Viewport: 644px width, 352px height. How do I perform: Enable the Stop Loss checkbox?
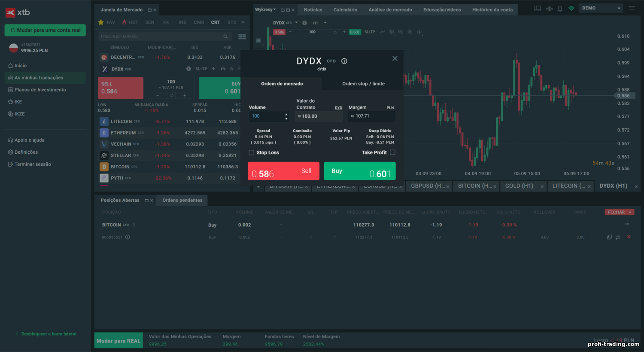tap(251, 152)
